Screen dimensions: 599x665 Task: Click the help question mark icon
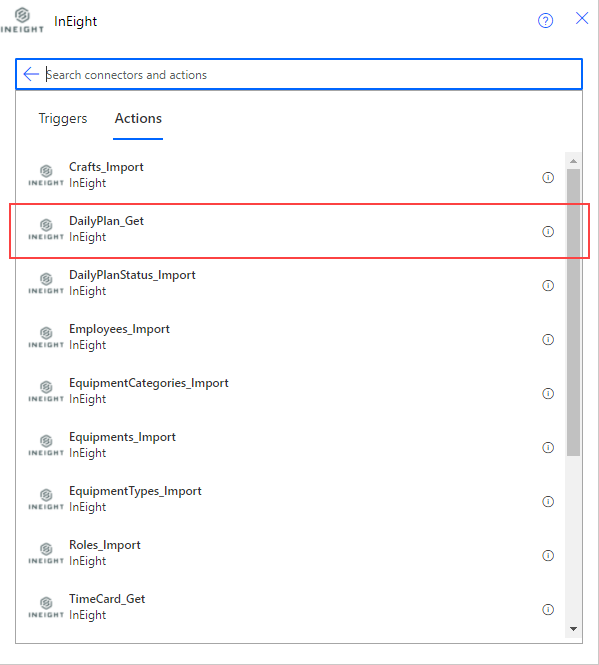coord(545,20)
